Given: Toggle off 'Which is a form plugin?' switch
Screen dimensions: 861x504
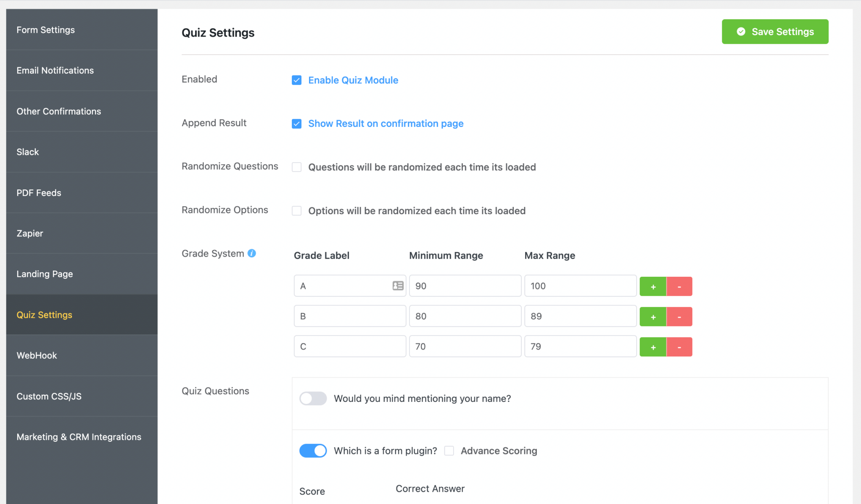Looking at the screenshot, I should [313, 451].
